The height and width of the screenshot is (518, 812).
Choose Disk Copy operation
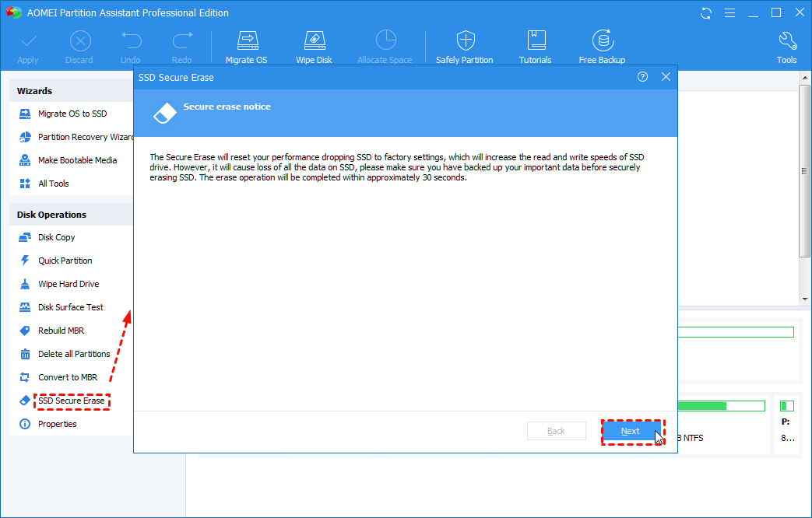57,237
